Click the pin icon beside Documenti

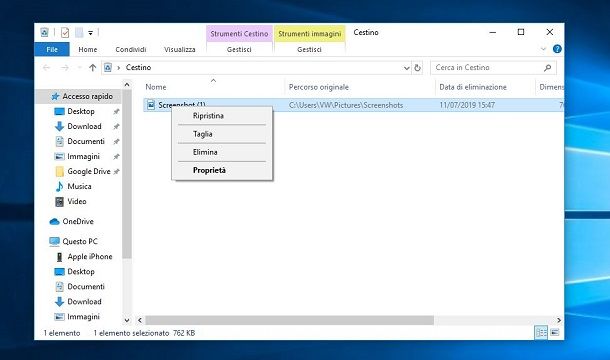click(116, 142)
